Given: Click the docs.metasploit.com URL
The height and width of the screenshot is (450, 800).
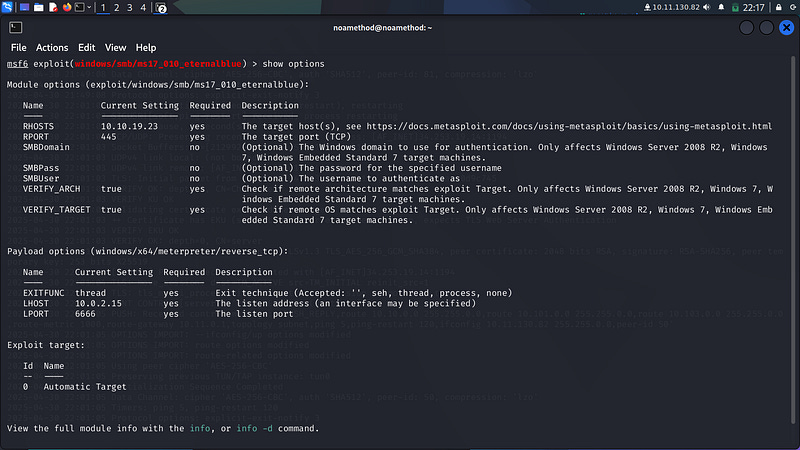Looking at the screenshot, I should point(569,126).
